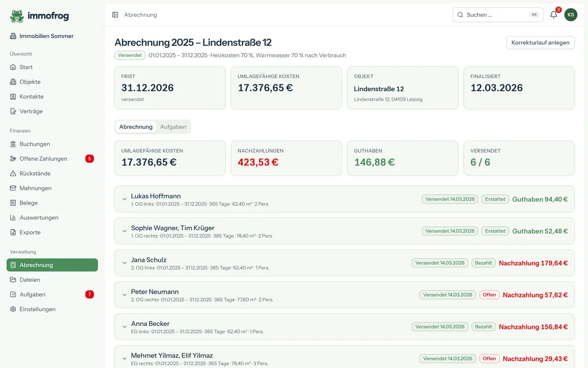Click the Abrechnung calculator icon

(x=13, y=265)
